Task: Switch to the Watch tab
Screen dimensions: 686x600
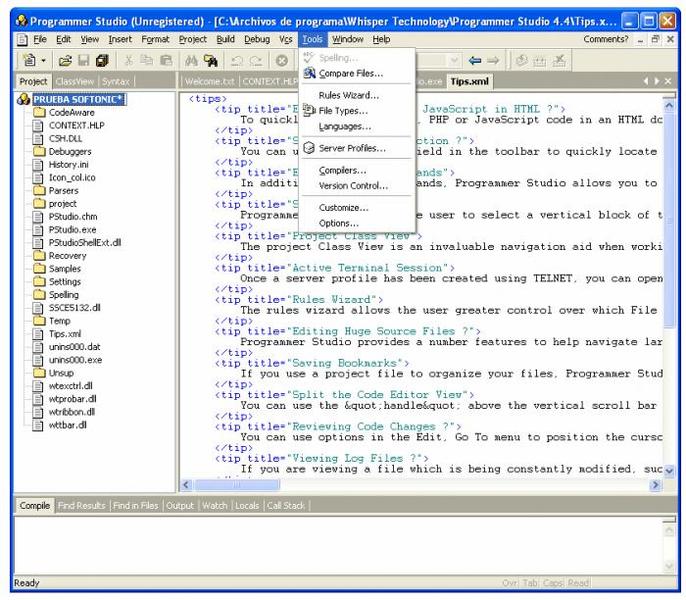Action: [x=214, y=505]
